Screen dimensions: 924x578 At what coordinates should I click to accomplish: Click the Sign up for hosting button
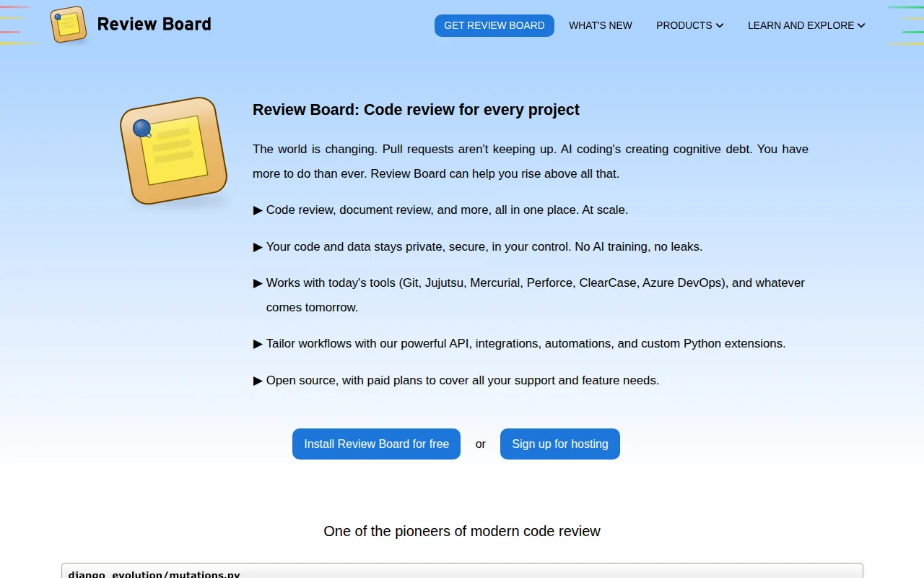point(560,444)
